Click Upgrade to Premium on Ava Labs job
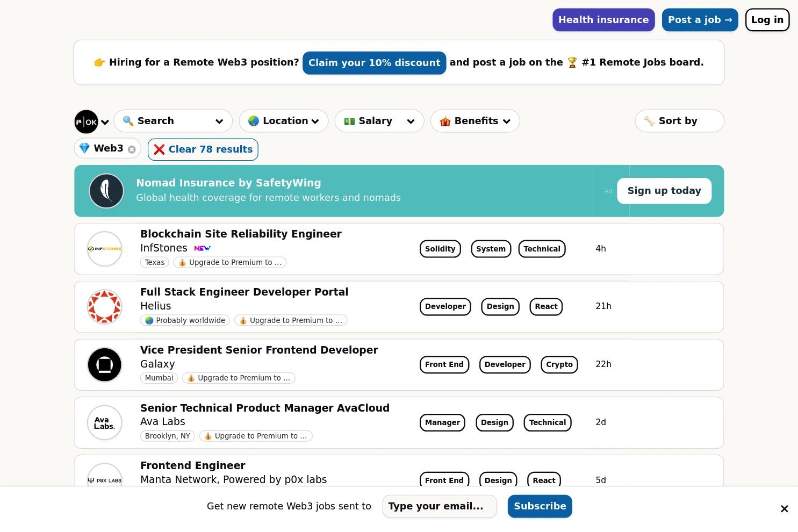 click(256, 436)
